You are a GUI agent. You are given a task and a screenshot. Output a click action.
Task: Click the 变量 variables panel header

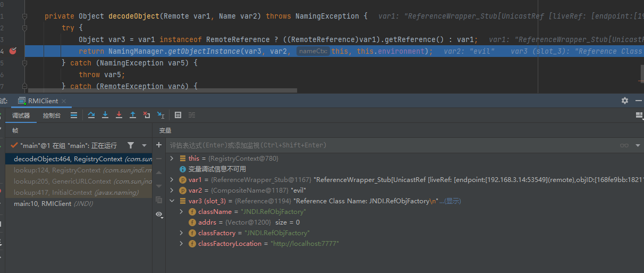165,130
